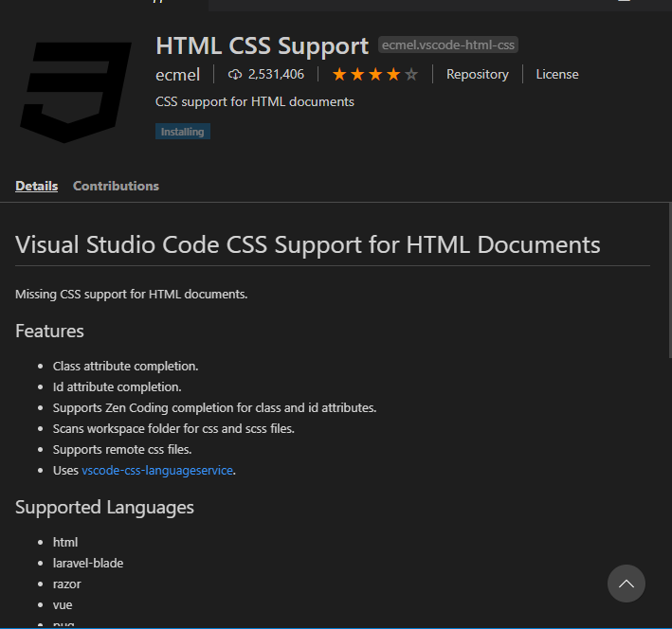Click the 'razor' language item

click(x=66, y=584)
